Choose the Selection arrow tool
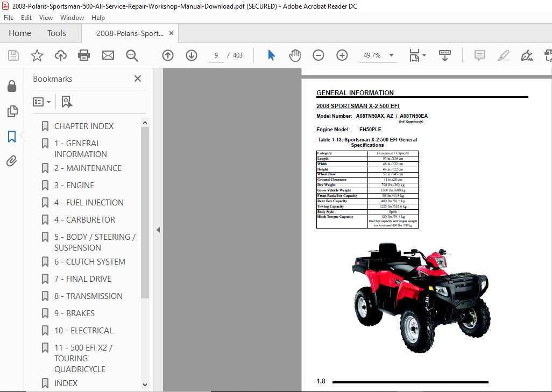The image size is (552, 392). click(x=271, y=55)
